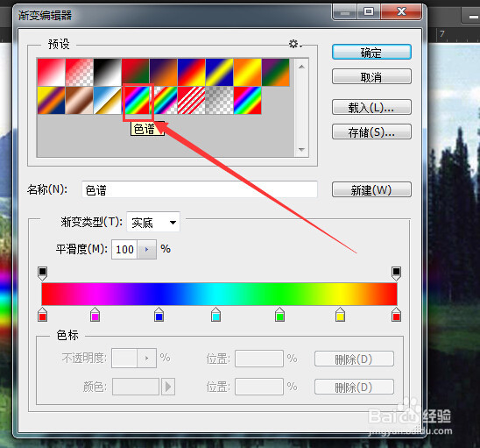Close the 渐变编辑器 dialog

click(x=401, y=12)
